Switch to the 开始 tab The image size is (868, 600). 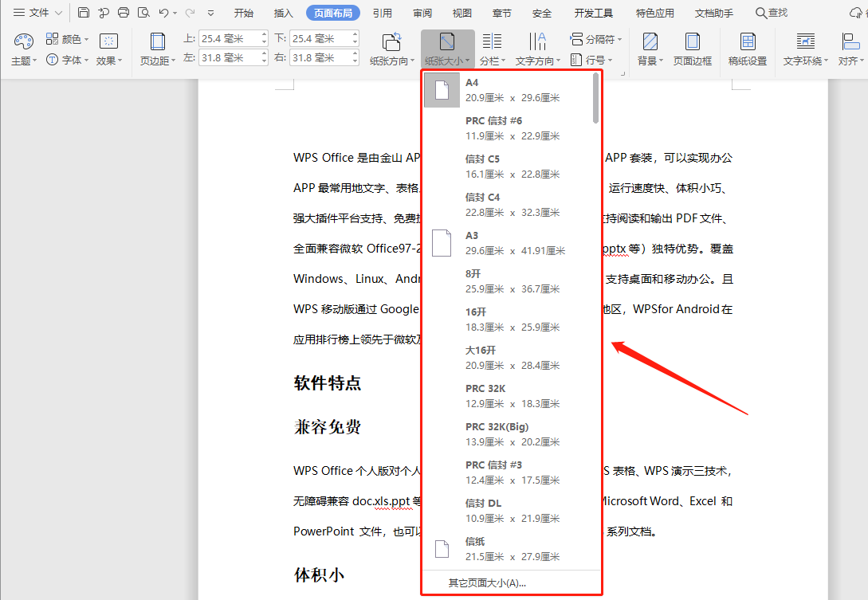pyautogui.click(x=244, y=13)
